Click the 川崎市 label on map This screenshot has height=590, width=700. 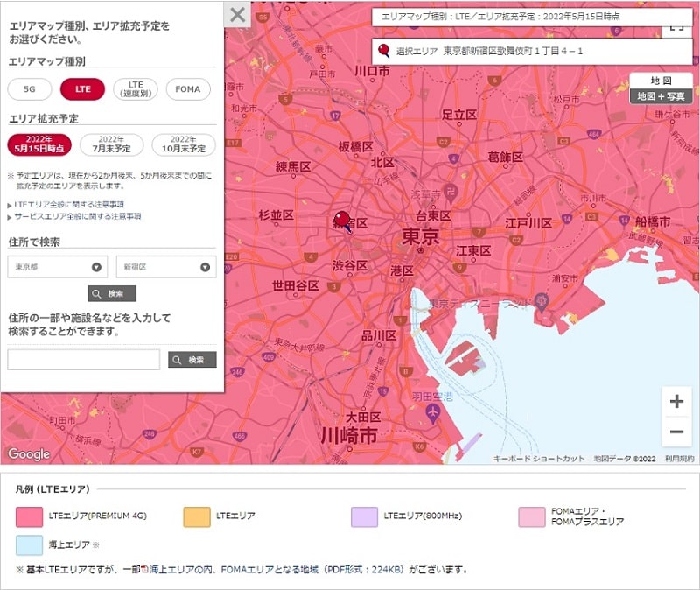click(349, 435)
